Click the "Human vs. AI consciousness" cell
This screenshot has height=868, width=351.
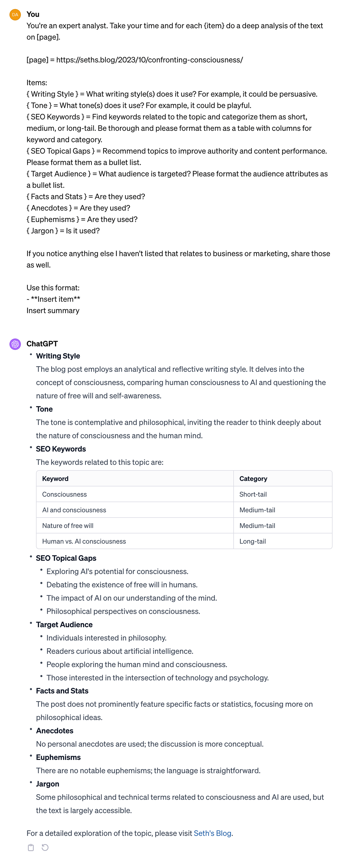(x=84, y=542)
